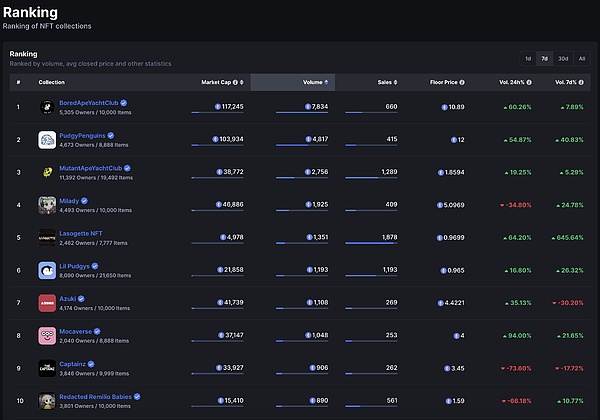Screen dimensions: 600x420
Task: Click the PudgyPenguins collection avatar
Action: tap(47, 139)
